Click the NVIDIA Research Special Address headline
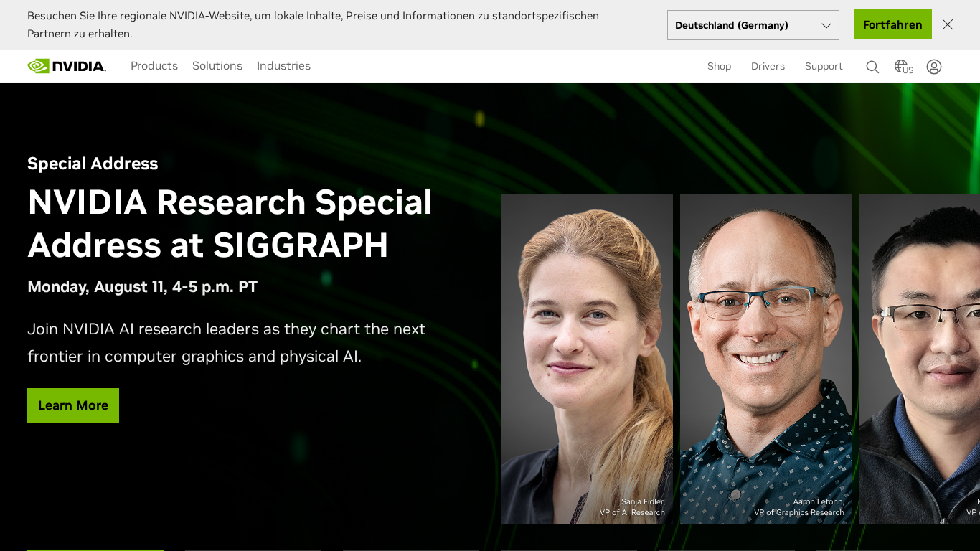Screen dimensions: 980x551 pos(229,225)
